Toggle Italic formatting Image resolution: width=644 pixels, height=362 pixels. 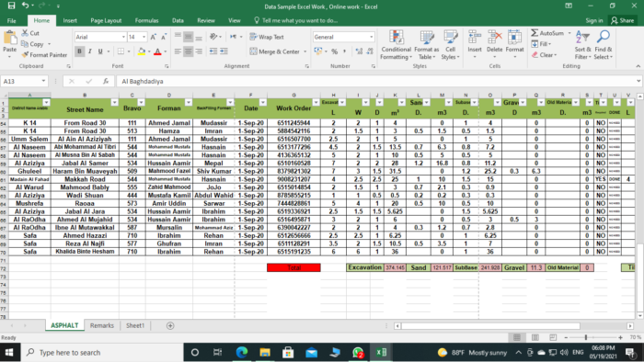click(90, 51)
